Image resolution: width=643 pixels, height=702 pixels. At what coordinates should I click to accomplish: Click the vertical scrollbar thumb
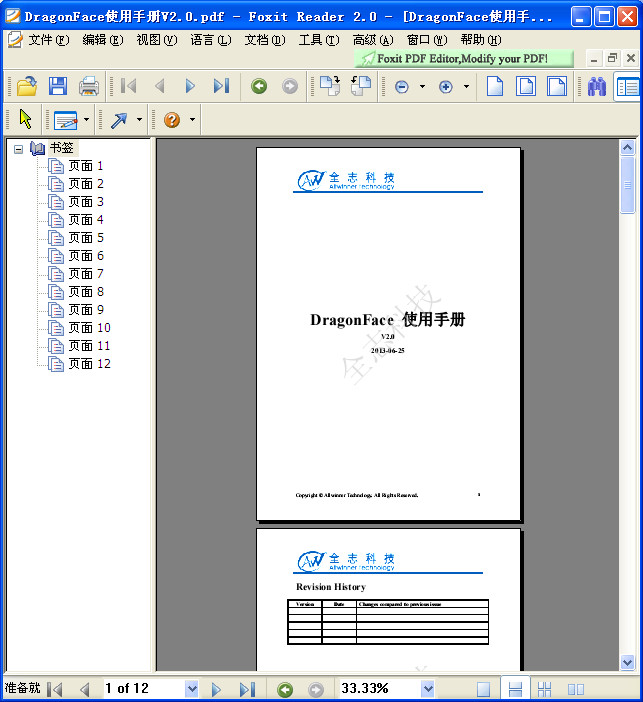pyautogui.click(x=627, y=184)
